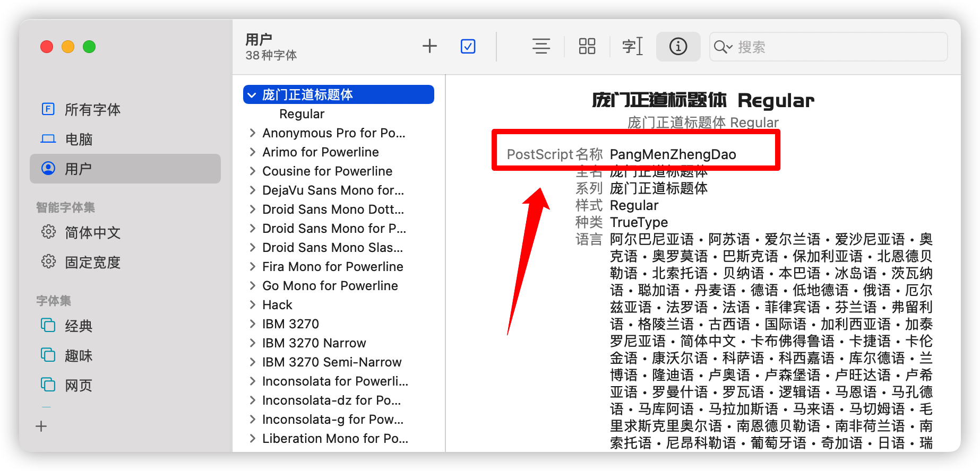Open 所有字体 in the sidebar
This screenshot has height=471, width=980.
(92, 110)
